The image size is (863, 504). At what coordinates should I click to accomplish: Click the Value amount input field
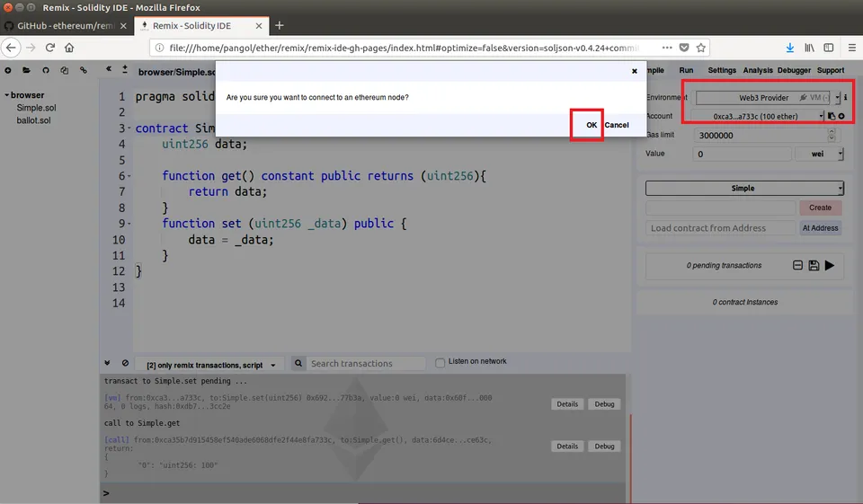coord(742,154)
